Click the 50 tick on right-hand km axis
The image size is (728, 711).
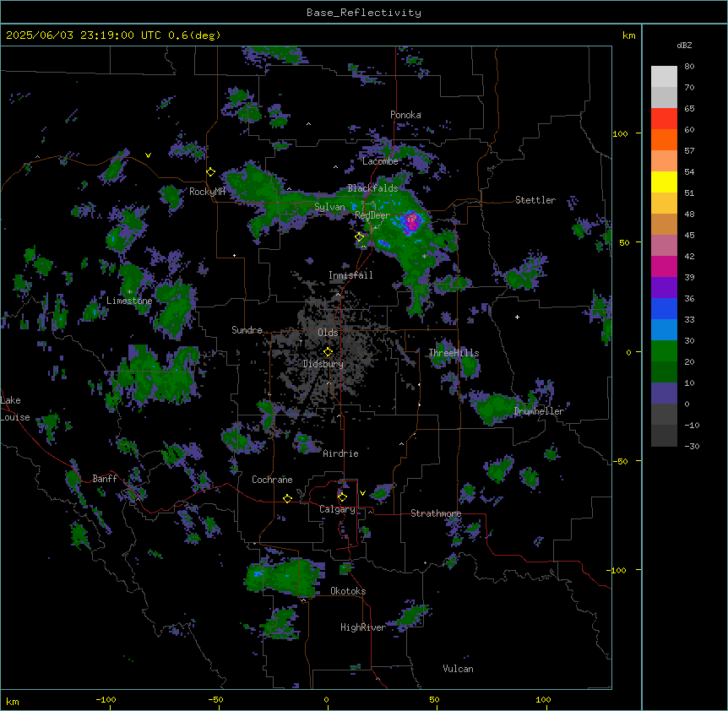coord(624,242)
